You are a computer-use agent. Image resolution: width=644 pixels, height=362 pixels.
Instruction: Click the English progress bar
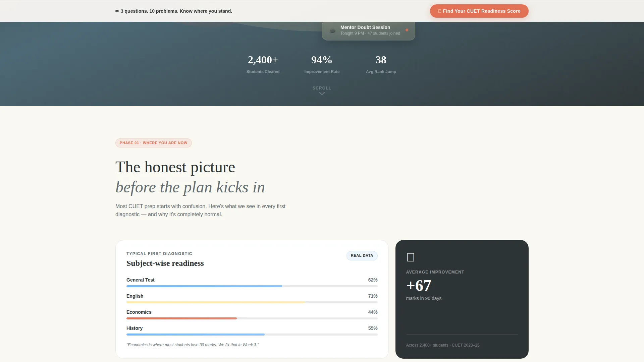252,302
